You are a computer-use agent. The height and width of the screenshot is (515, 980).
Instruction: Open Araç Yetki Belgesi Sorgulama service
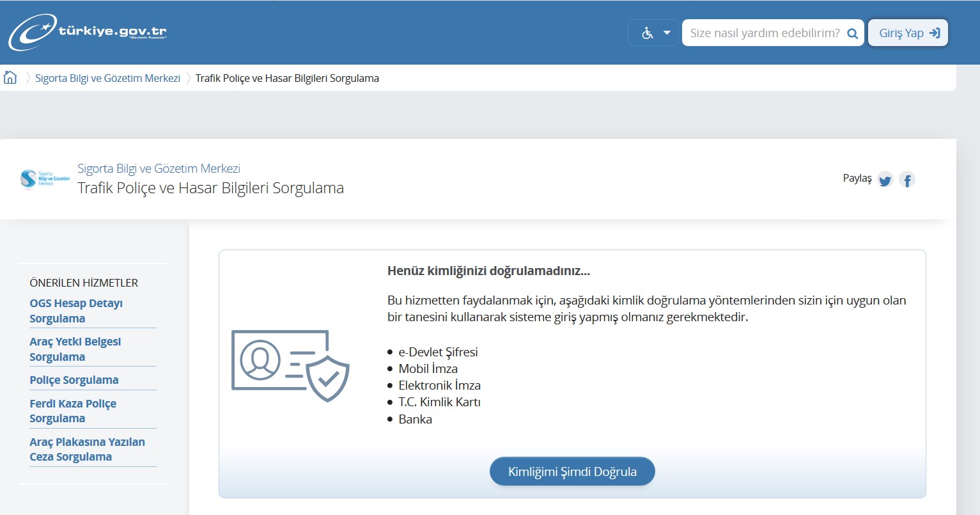coord(75,349)
